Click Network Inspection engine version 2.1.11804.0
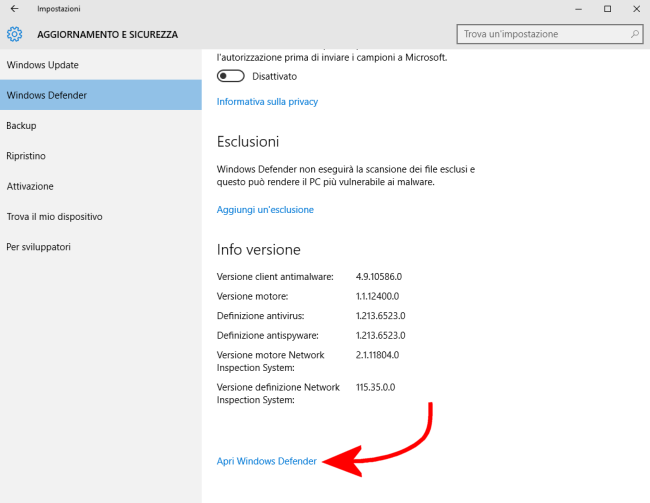 [377, 355]
